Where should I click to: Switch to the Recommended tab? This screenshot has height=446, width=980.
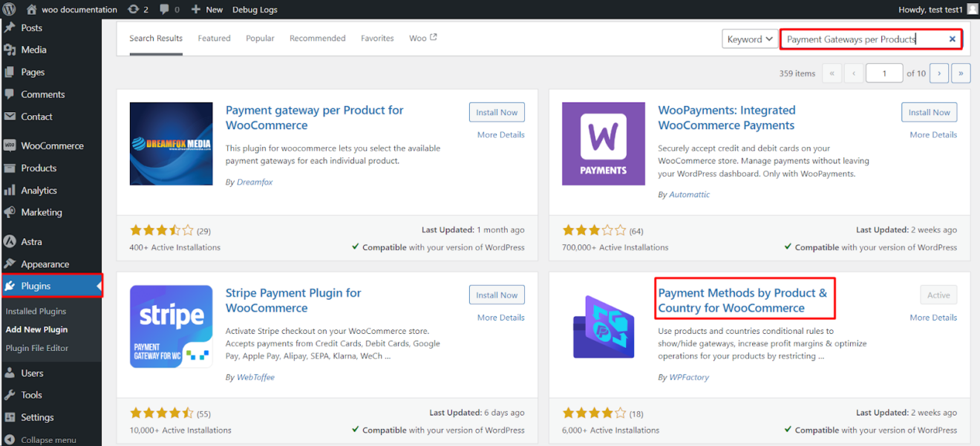(x=317, y=38)
